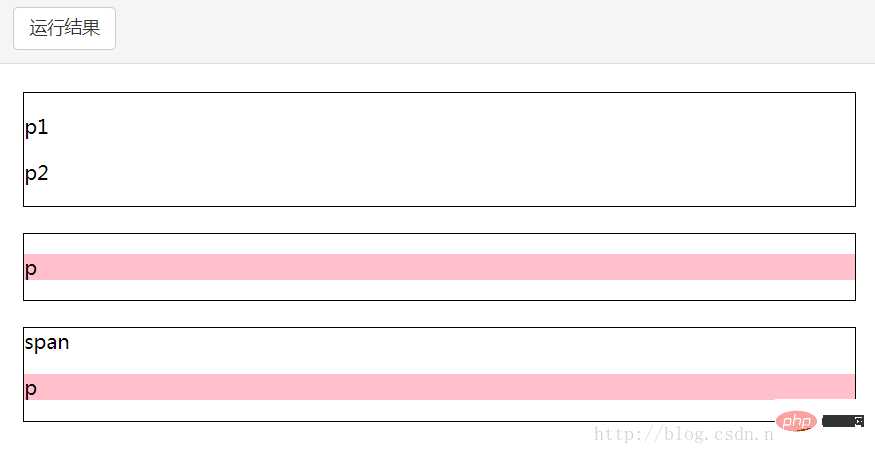The height and width of the screenshot is (454, 875).
Task: Click the pink bar under span text
Action: [440, 387]
